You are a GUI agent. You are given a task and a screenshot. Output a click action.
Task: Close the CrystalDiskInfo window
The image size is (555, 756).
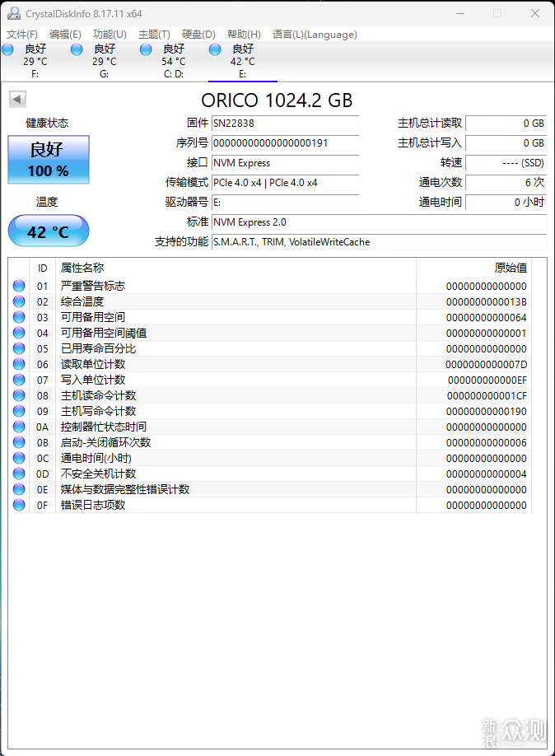[534, 13]
